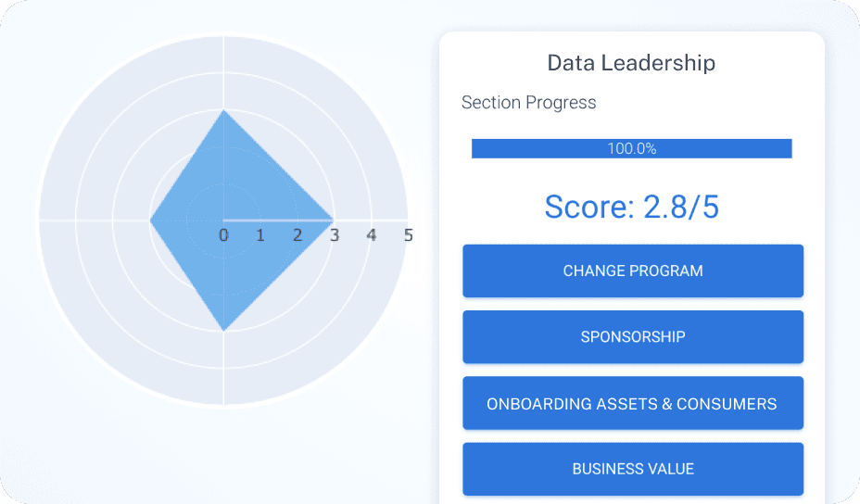Select the bottom vertex of the radar polygon

(x=223, y=331)
